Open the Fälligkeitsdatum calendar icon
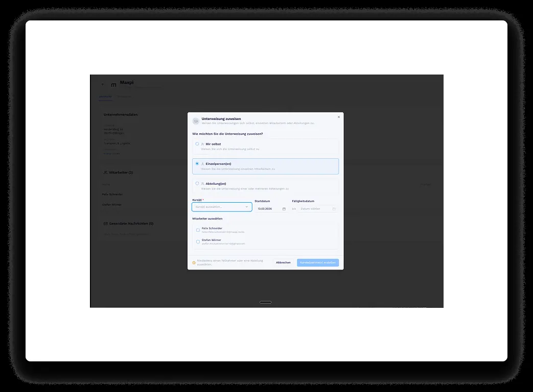The image size is (533, 392). pyautogui.click(x=334, y=209)
